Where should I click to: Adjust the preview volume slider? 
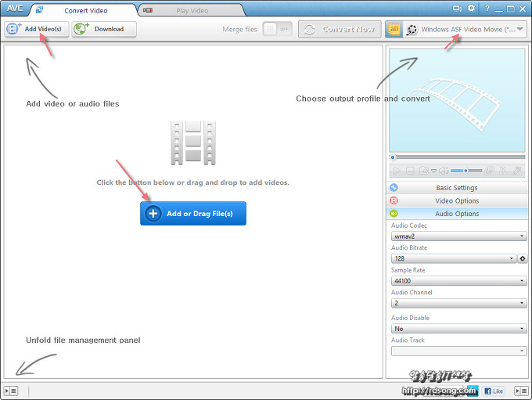(465, 170)
